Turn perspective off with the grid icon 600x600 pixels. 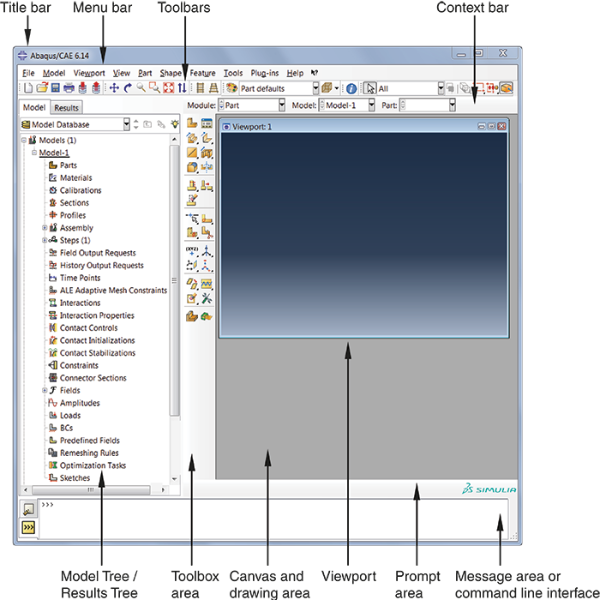[200, 88]
